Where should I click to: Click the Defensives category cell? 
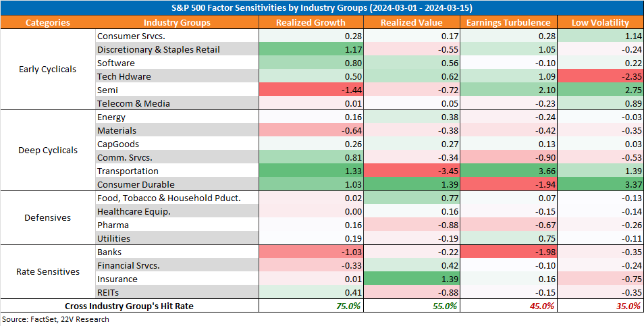[x=48, y=217]
